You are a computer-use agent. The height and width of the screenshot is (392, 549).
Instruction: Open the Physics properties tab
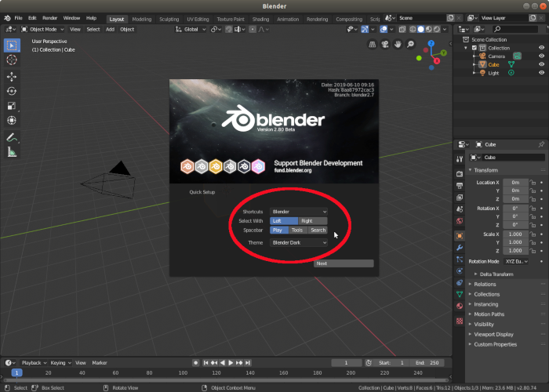[x=460, y=271]
